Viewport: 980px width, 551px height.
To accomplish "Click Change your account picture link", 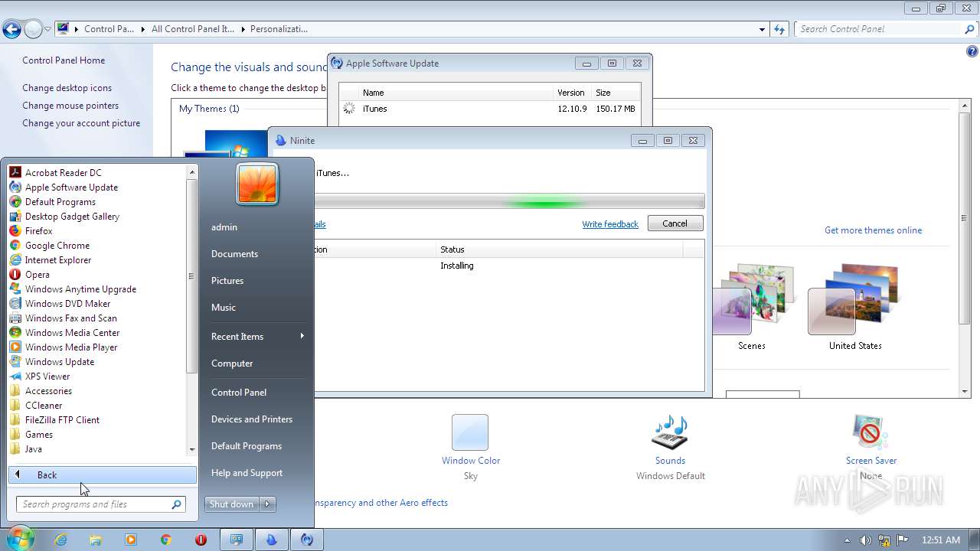I will click(81, 123).
